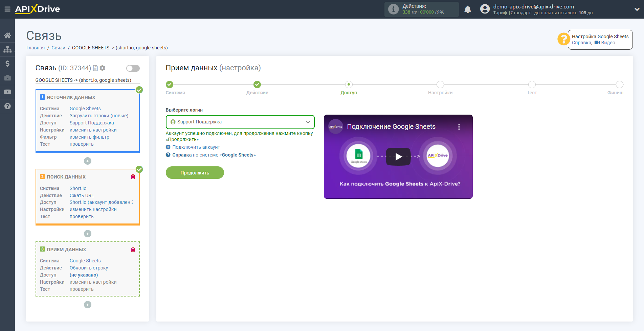Open the billing dollar sidebar icon

pos(7,64)
